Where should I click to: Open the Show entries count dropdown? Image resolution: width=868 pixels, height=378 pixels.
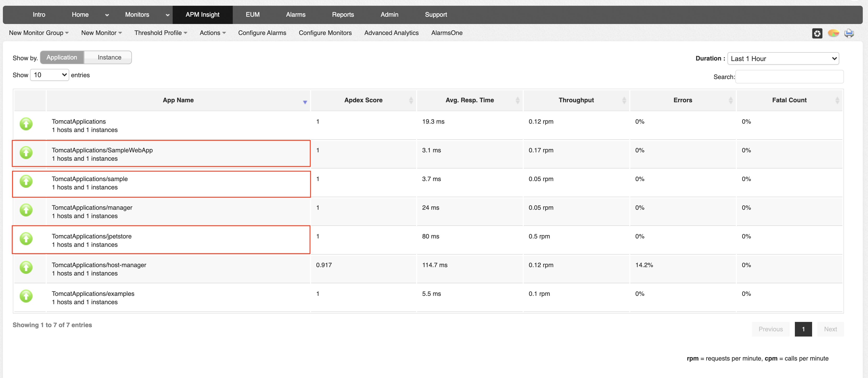(x=49, y=74)
